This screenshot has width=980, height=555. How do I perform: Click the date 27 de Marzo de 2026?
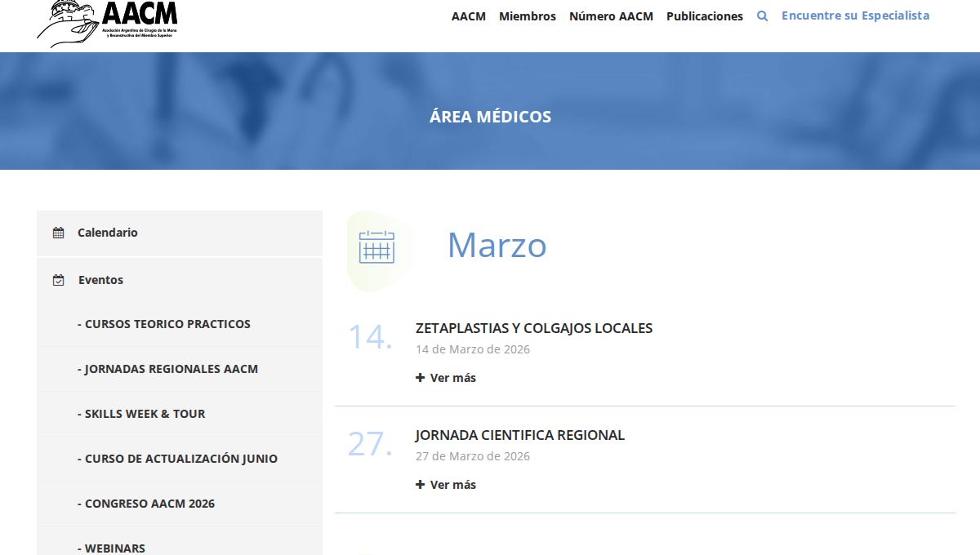pyautogui.click(x=473, y=456)
